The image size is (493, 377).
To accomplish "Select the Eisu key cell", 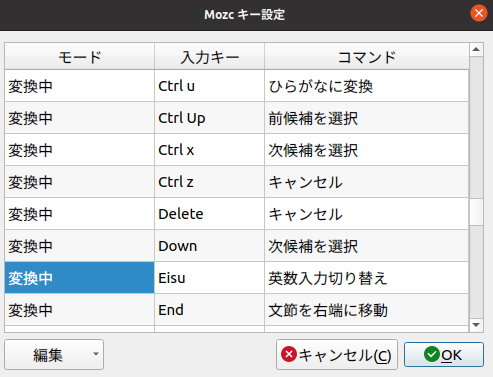I will coord(209,278).
